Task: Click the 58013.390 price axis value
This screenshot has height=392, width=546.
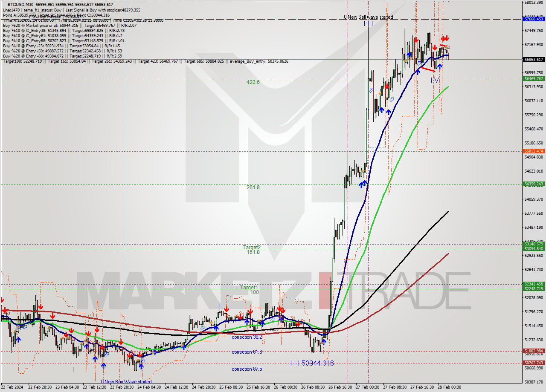Action: pos(534,3)
